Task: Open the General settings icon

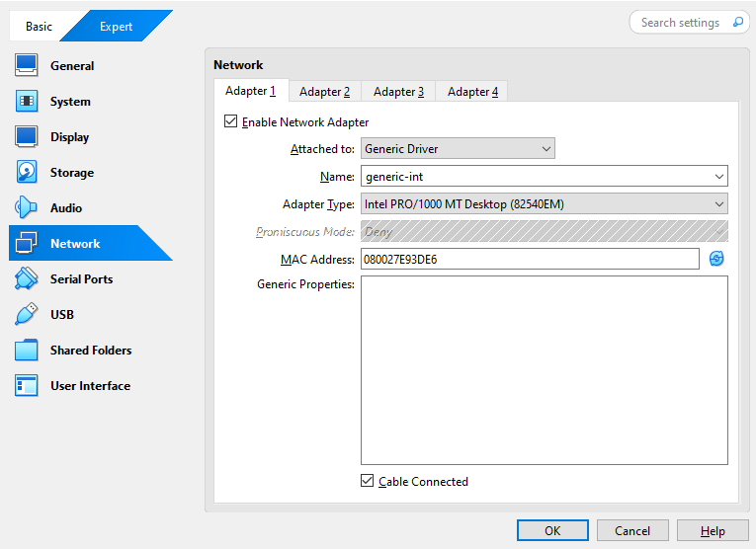Action: 27,66
